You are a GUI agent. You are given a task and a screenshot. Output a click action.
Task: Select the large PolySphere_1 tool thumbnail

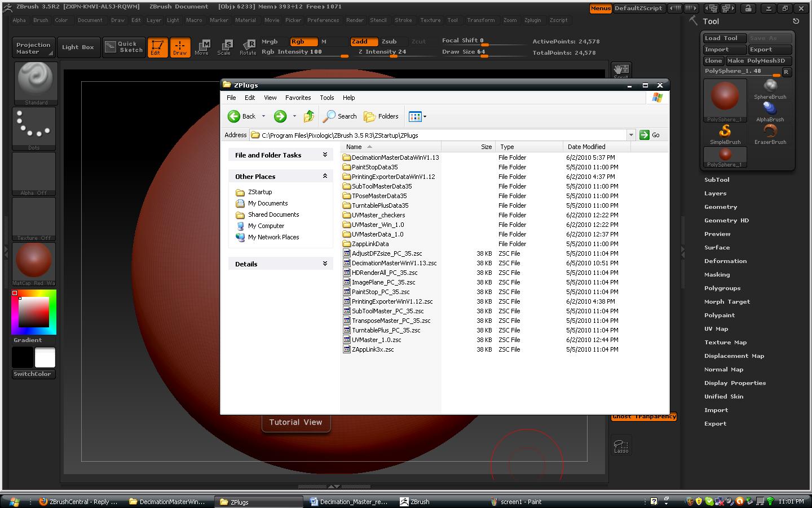[725, 100]
